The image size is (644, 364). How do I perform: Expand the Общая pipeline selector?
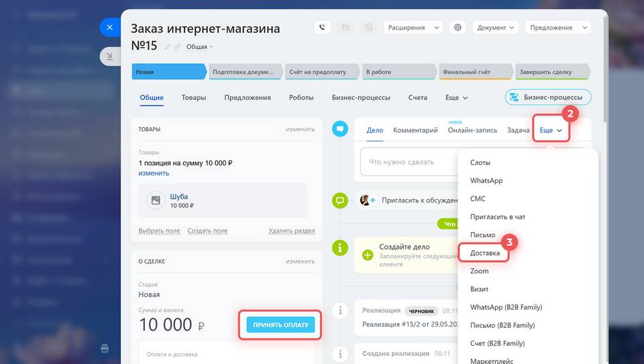point(200,47)
